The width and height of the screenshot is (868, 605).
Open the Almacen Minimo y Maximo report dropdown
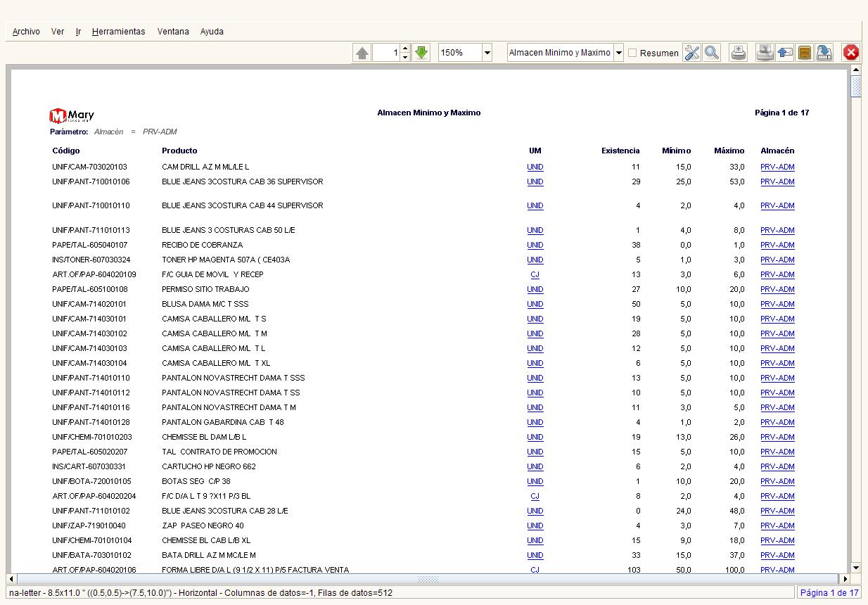pos(618,53)
